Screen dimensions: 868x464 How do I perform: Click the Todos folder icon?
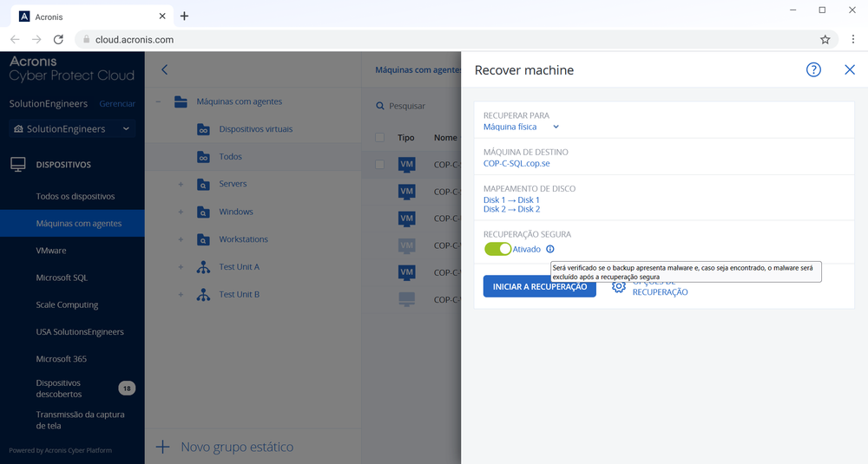203,157
